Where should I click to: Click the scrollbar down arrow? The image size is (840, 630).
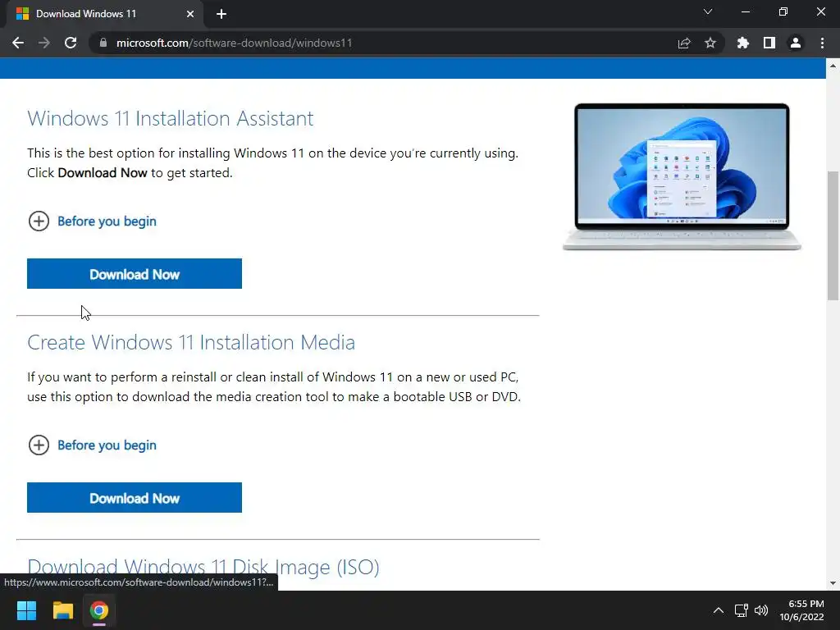[x=833, y=583]
